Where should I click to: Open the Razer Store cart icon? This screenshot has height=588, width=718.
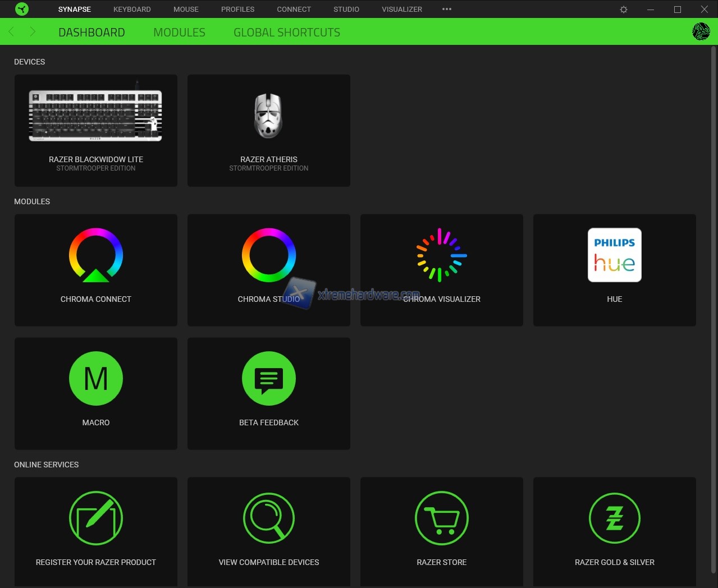point(442,518)
